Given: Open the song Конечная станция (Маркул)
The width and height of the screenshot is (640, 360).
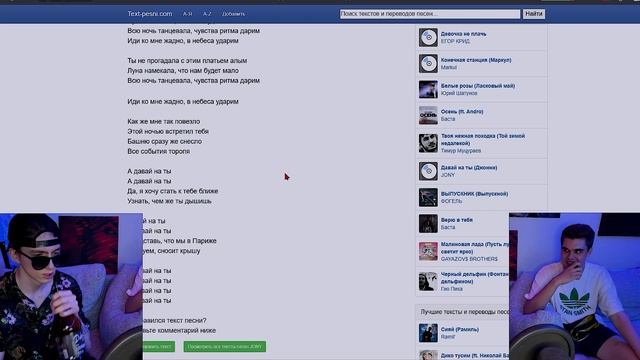Looking at the screenshot, I should (x=476, y=60).
